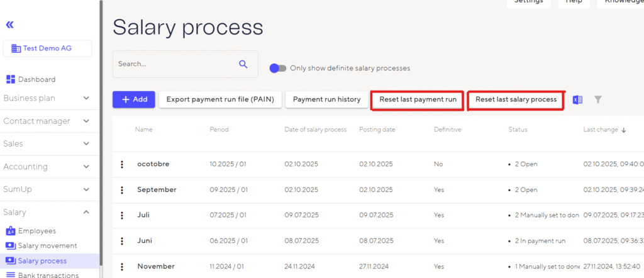Expand the Contact manager section
644x278 pixels.
86,121
